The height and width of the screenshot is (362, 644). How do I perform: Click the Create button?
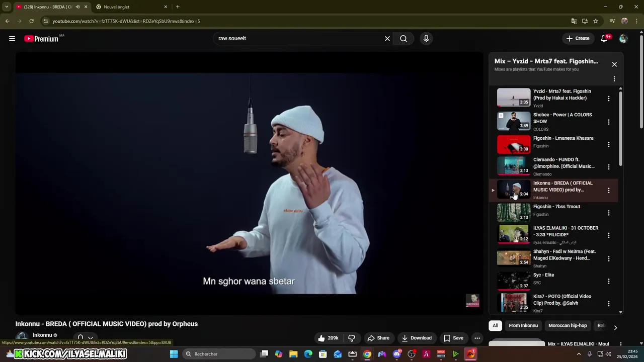(578, 38)
